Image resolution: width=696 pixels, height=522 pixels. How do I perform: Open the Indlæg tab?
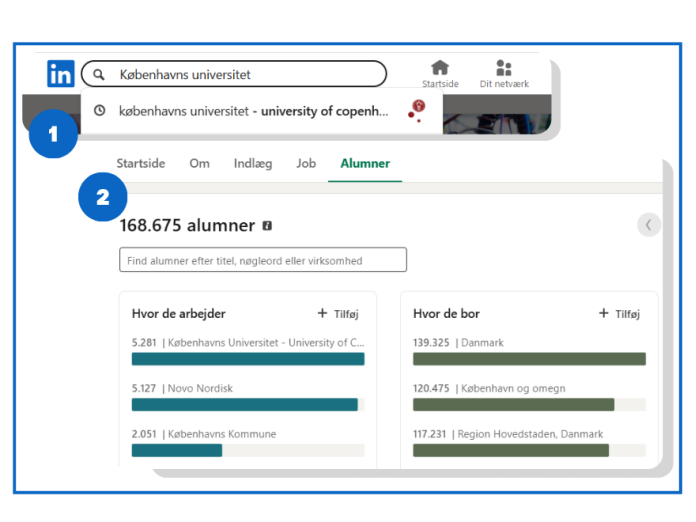click(253, 164)
